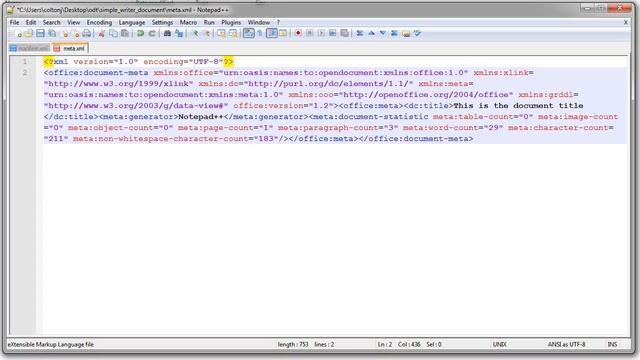The height and width of the screenshot is (360, 640).
Task: Save the file with the floppy icon
Action: click(x=40, y=34)
